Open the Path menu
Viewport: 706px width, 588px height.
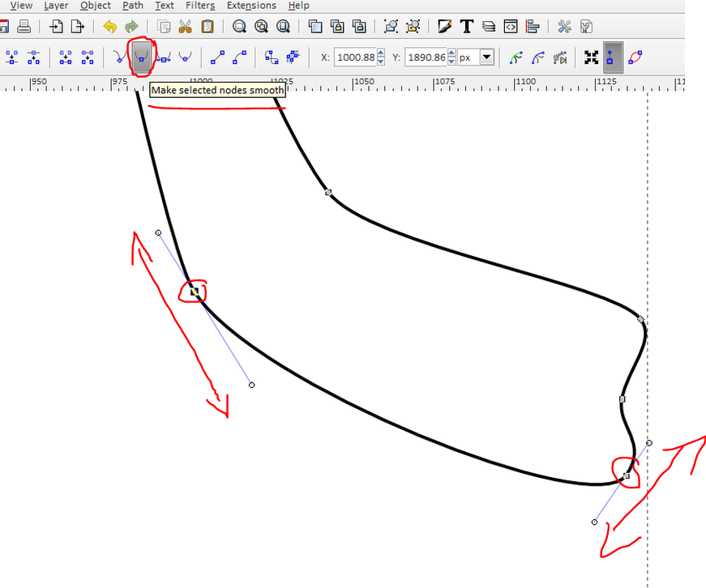click(x=133, y=6)
